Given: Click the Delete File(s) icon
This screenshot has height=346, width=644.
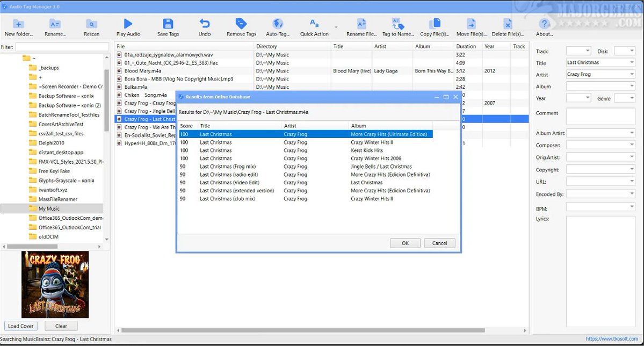Looking at the screenshot, I should pos(508,24).
